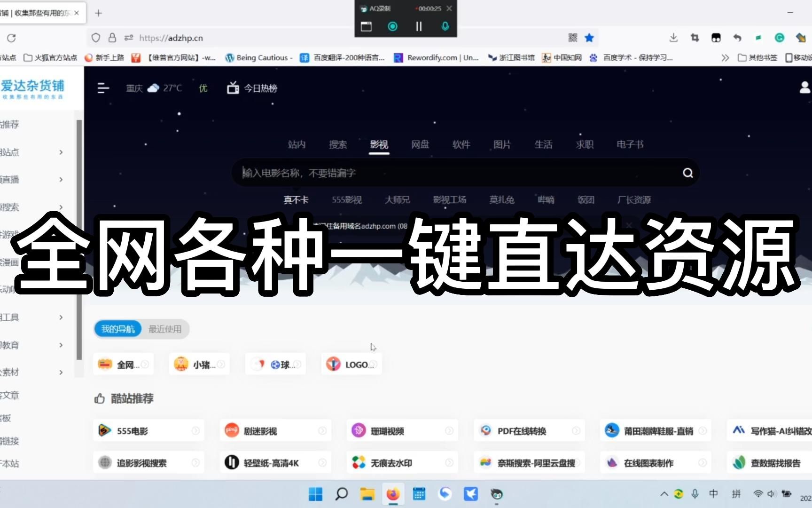Toggle the bookmark star icon
Image resolution: width=812 pixels, height=508 pixels.
coord(589,38)
